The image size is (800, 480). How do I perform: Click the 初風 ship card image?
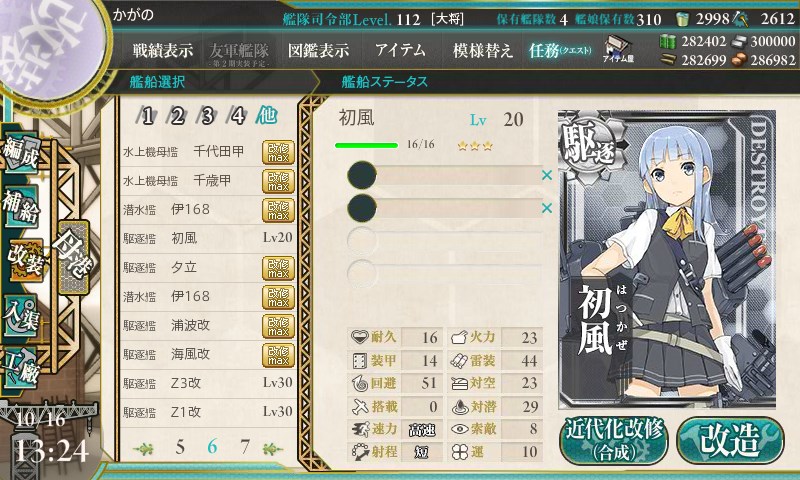pos(667,260)
